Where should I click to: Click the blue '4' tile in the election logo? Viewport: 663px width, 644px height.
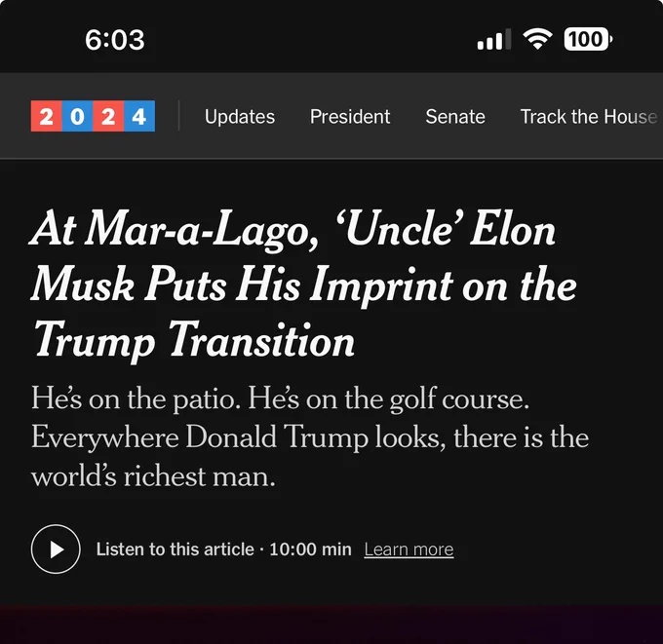click(x=139, y=116)
